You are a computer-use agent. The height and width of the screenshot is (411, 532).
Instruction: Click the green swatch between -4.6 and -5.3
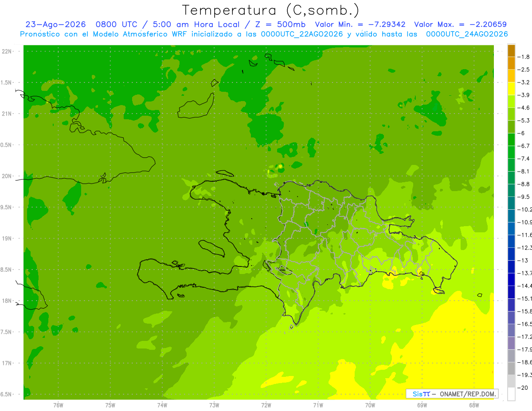511,114
